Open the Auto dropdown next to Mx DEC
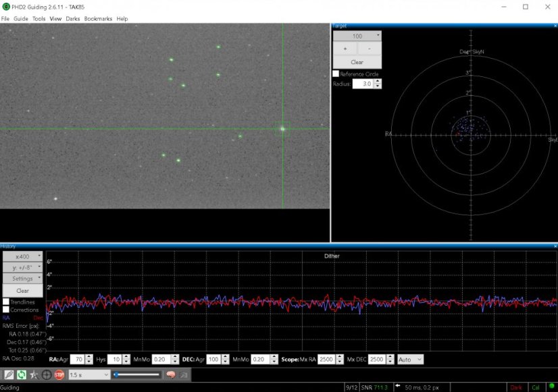 click(410, 360)
